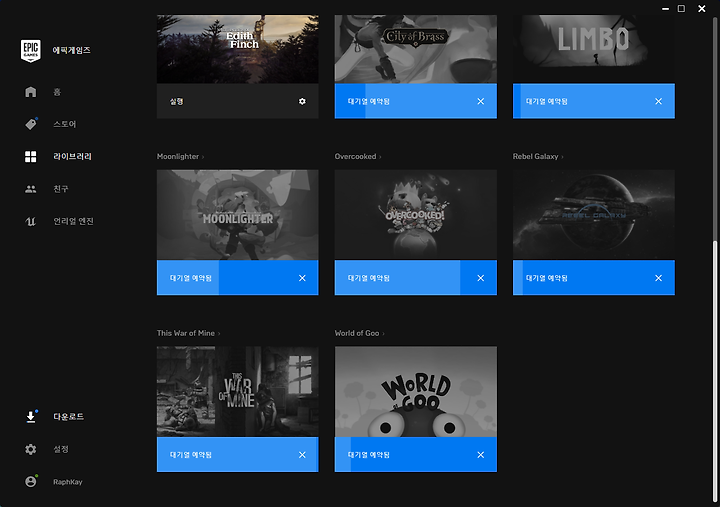Viewport: 720px width, 507px height.
Task: Expand the World of Goo title chevron
Action: click(x=383, y=334)
